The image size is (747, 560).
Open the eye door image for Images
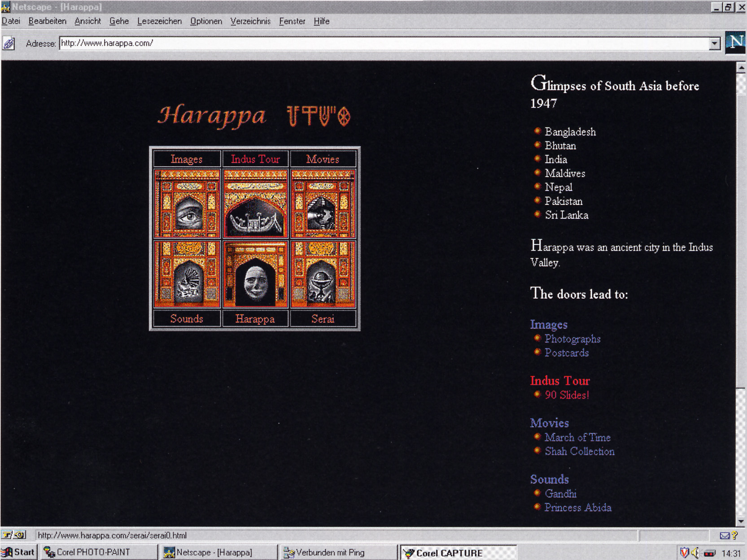point(187,204)
